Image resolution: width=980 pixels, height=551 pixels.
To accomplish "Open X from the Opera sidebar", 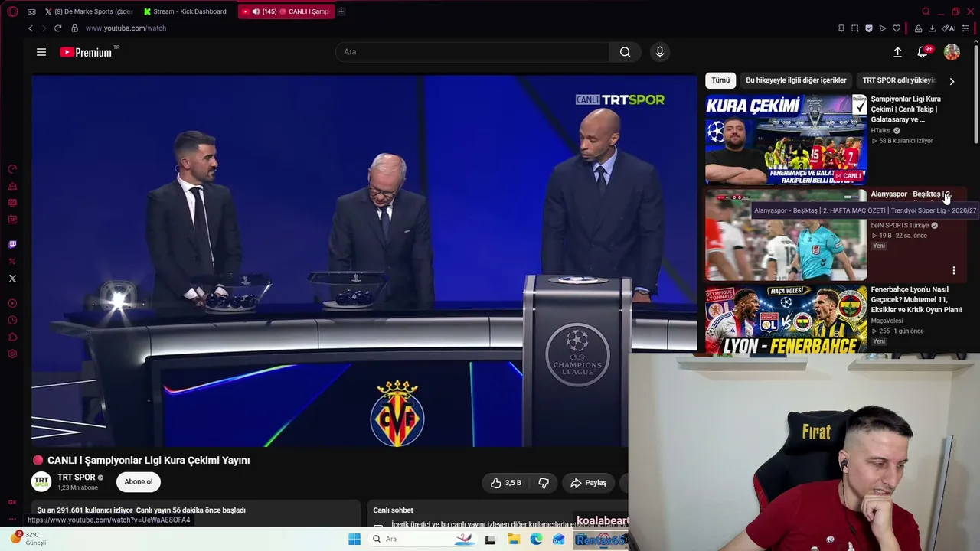I will (x=12, y=279).
